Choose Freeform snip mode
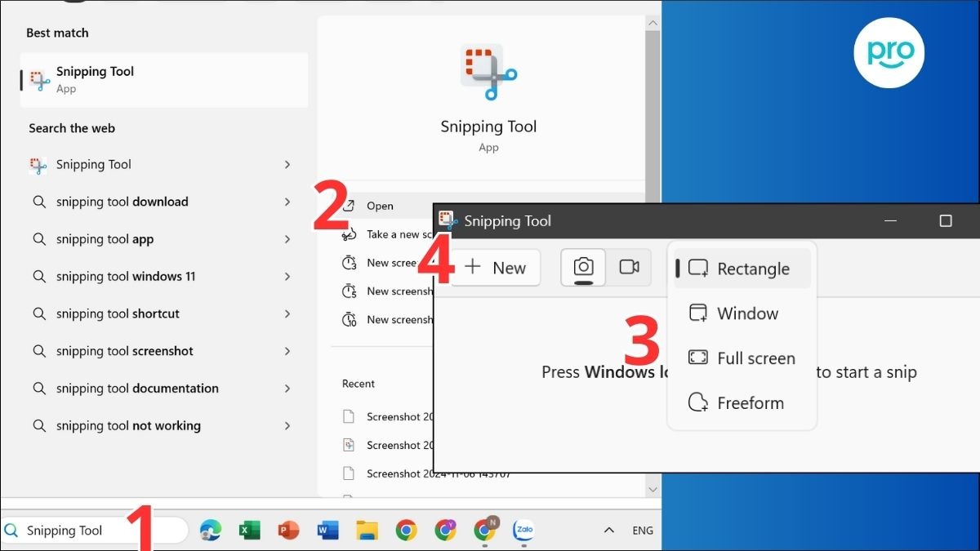Viewport: 980px width, 551px height. [x=742, y=403]
